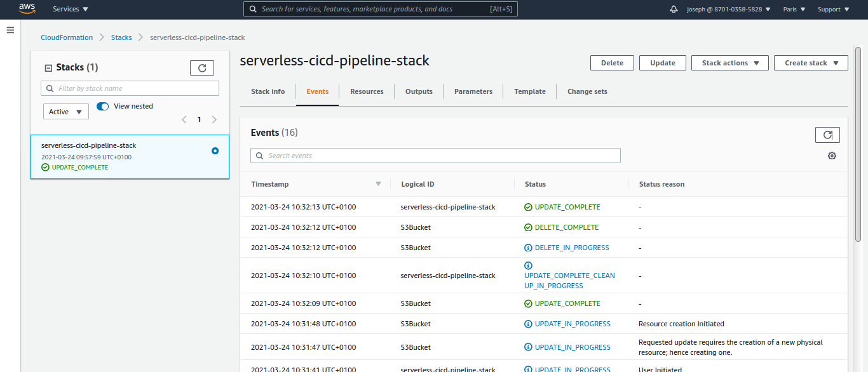
Task: Click the AWS logo home icon
Action: [x=27, y=9]
